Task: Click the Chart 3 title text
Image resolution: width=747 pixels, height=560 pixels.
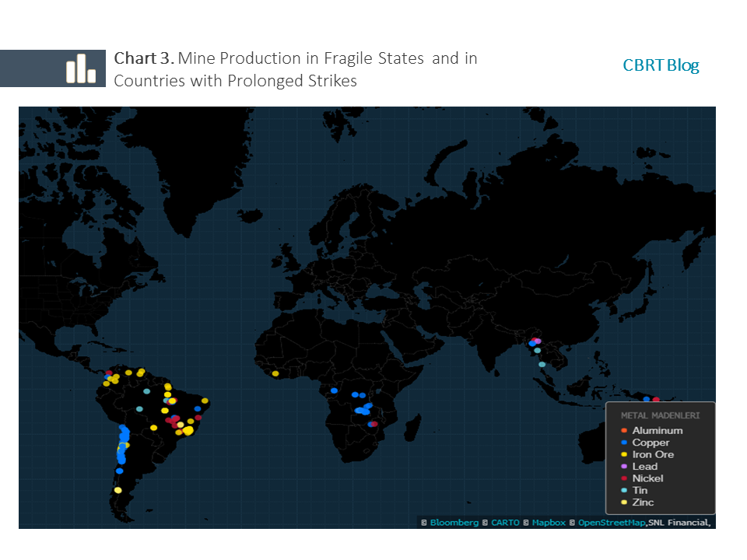Action: click(296, 69)
